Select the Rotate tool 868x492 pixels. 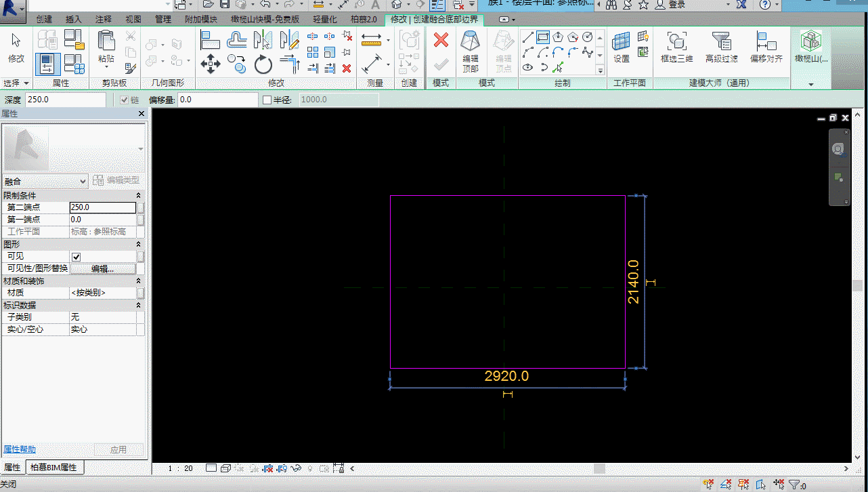click(x=263, y=64)
